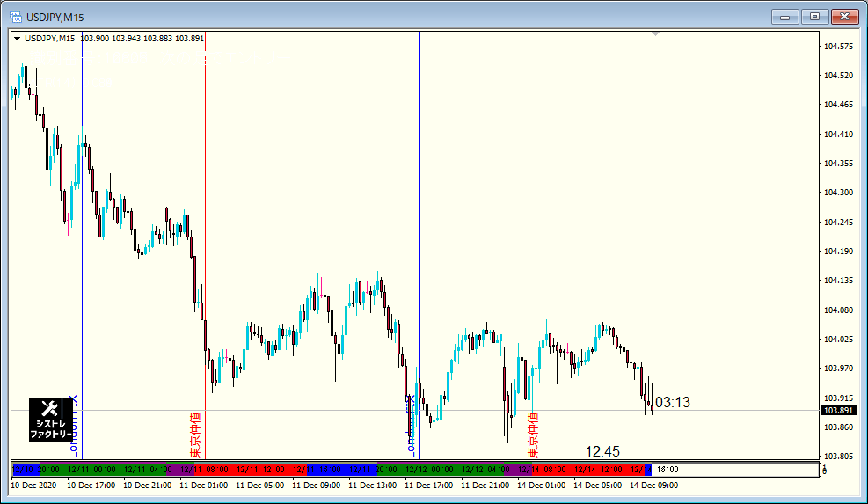
Task: Click the 104.245 price scale label
Action: tap(839, 222)
